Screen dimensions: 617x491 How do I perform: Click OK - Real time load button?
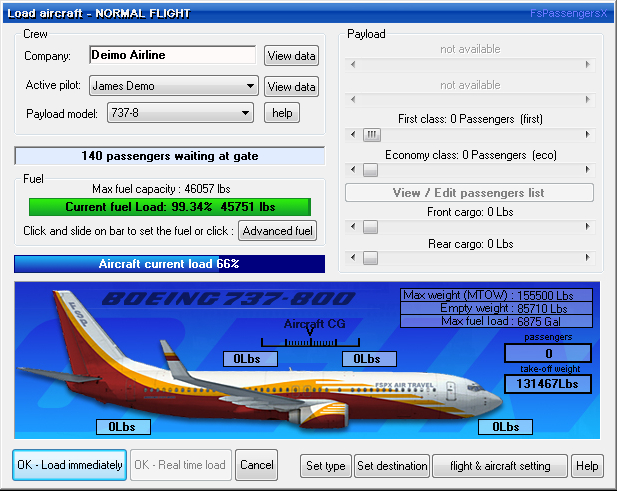pos(181,465)
